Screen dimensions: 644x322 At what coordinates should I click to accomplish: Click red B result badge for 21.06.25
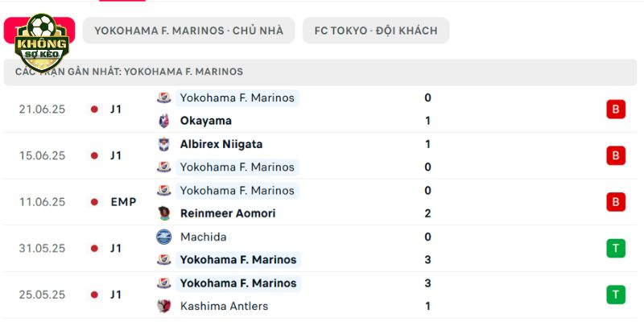click(x=616, y=109)
